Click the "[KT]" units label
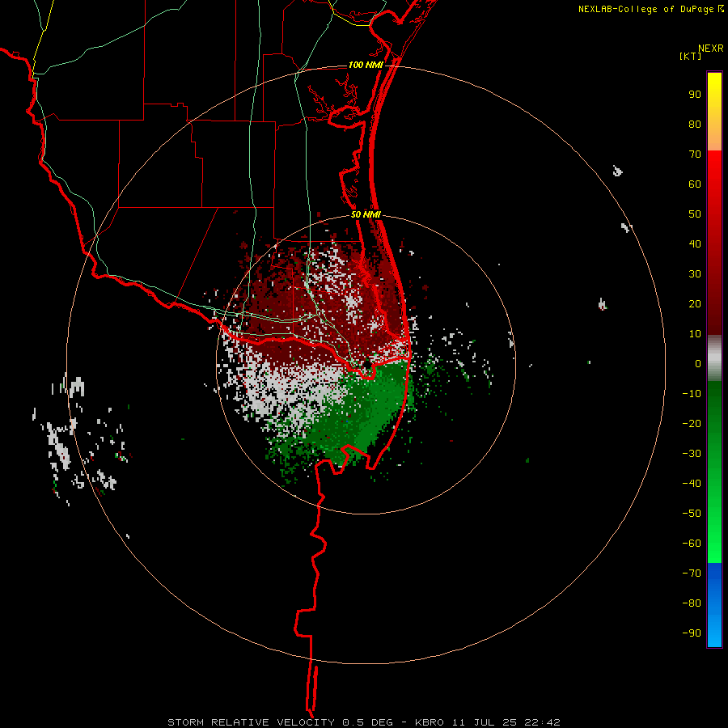Screen dimensions: 728x728 (x=690, y=56)
